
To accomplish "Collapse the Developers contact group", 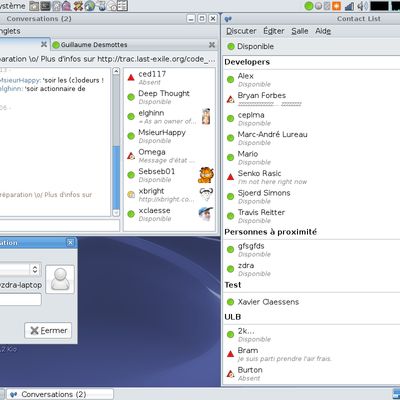I will pos(247,62).
